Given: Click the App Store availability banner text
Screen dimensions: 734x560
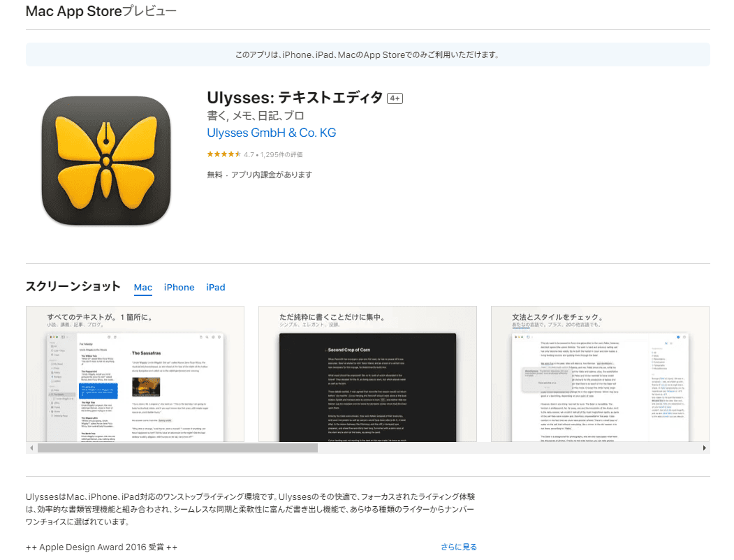Looking at the screenshot, I should pyautogui.click(x=367, y=54).
